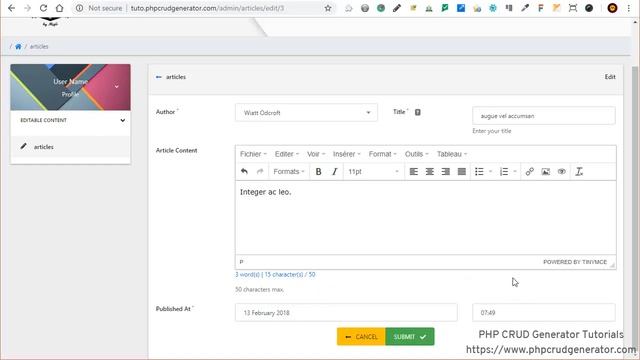Bookmark this page with the star
The height and width of the screenshot is (360, 640).
328,8
